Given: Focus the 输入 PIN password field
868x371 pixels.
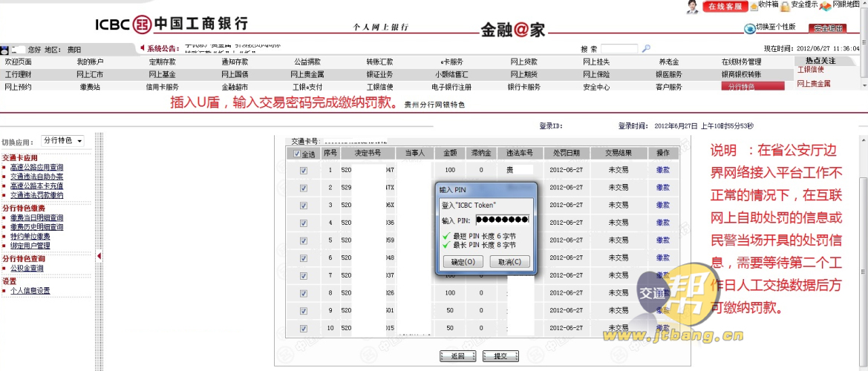Looking at the screenshot, I should [502, 220].
